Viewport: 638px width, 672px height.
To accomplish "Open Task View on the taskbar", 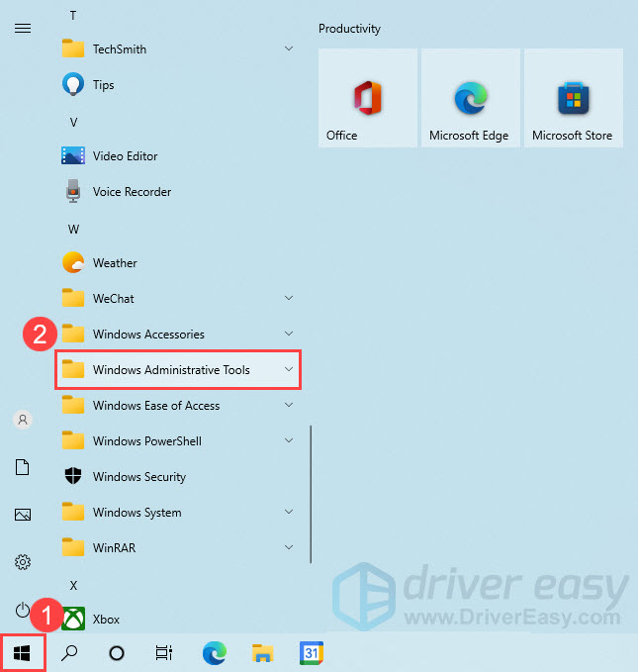I will 163,653.
